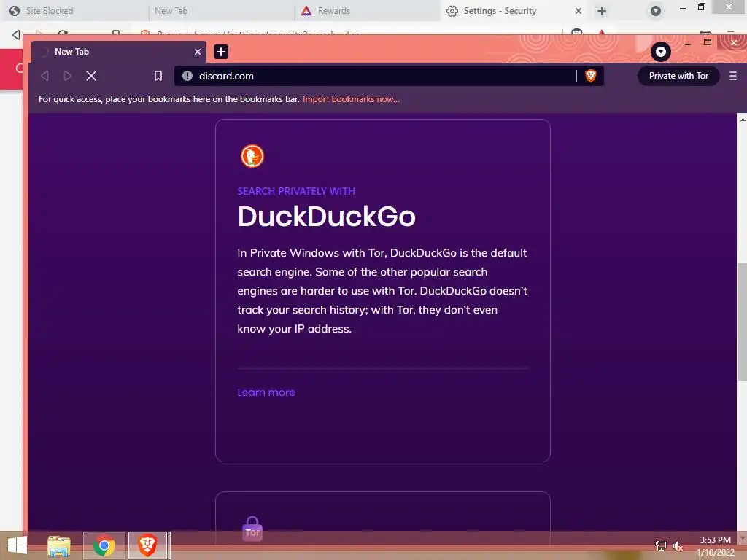This screenshot has width=747, height=560.
Task: Click the Private with Tor button
Action: pyautogui.click(x=678, y=76)
